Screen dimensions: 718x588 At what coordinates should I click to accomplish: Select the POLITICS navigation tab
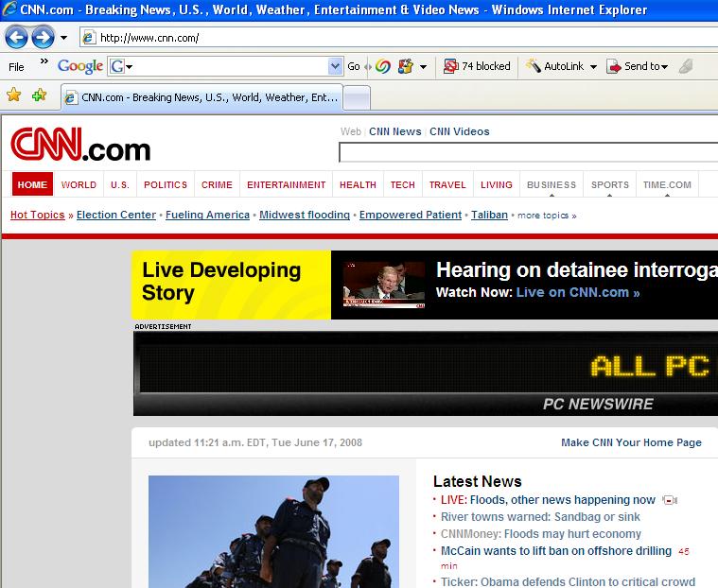(x=166, y=185)
